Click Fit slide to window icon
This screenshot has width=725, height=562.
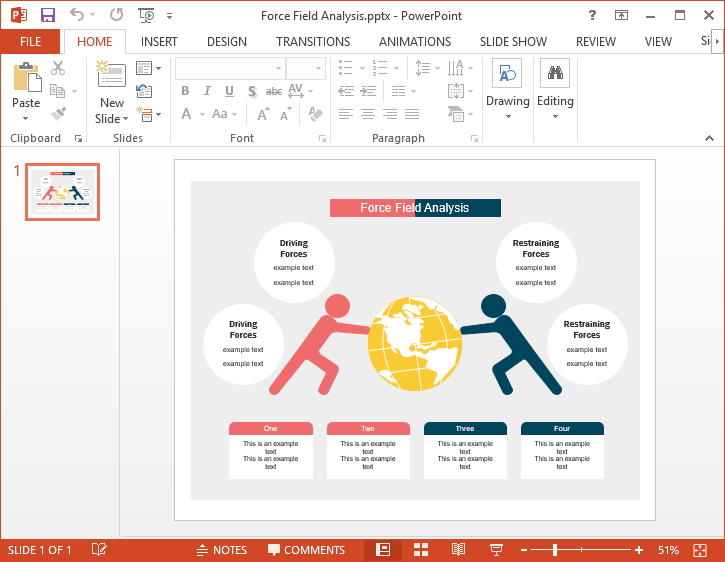coord(700,550)
